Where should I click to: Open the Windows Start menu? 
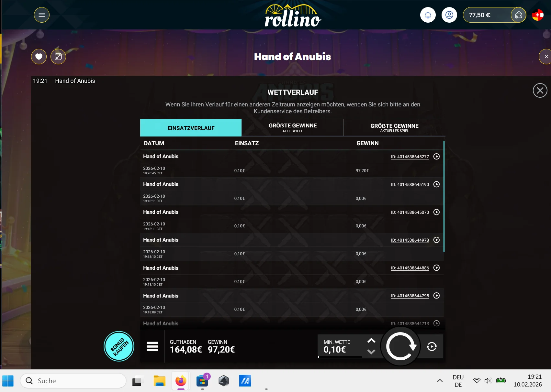pos(8,381)
